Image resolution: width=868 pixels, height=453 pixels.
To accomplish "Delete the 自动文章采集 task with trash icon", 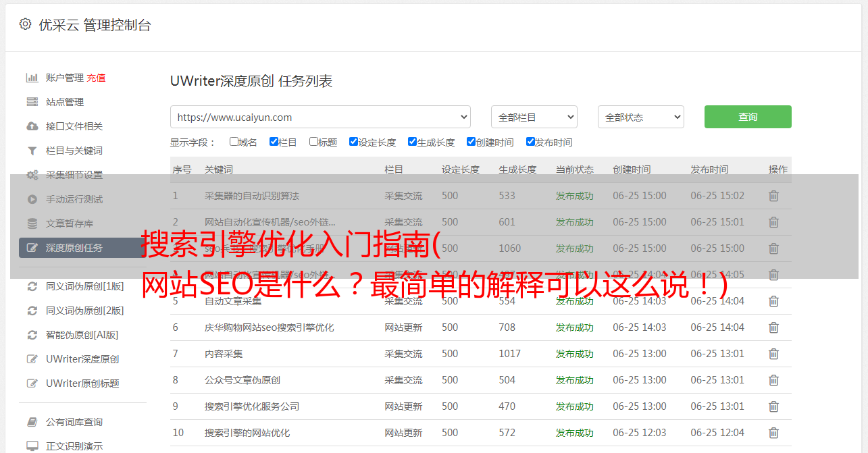I will pyautogui.click(x=773, y=301).
